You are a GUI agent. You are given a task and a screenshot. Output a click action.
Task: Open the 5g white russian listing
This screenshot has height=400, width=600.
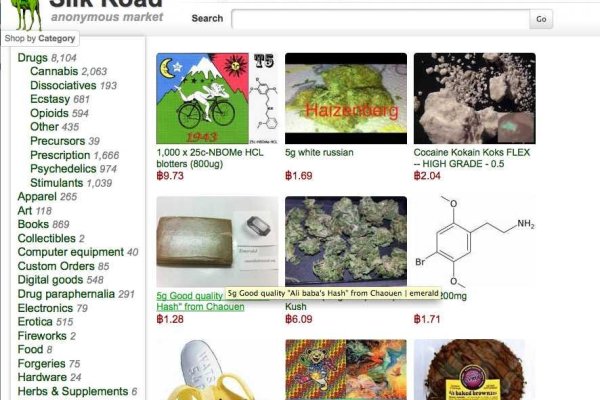click(x=319, y=152)
